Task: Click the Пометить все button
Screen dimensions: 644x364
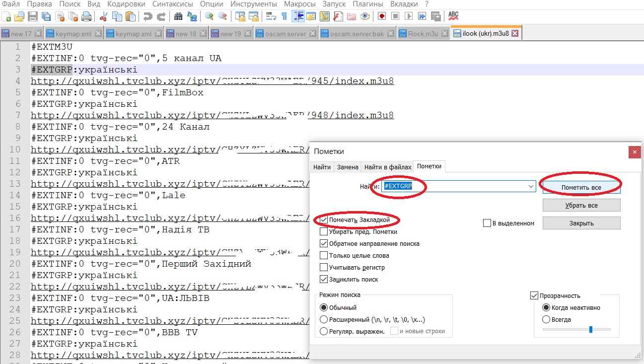Action: (x=581, y=187)
